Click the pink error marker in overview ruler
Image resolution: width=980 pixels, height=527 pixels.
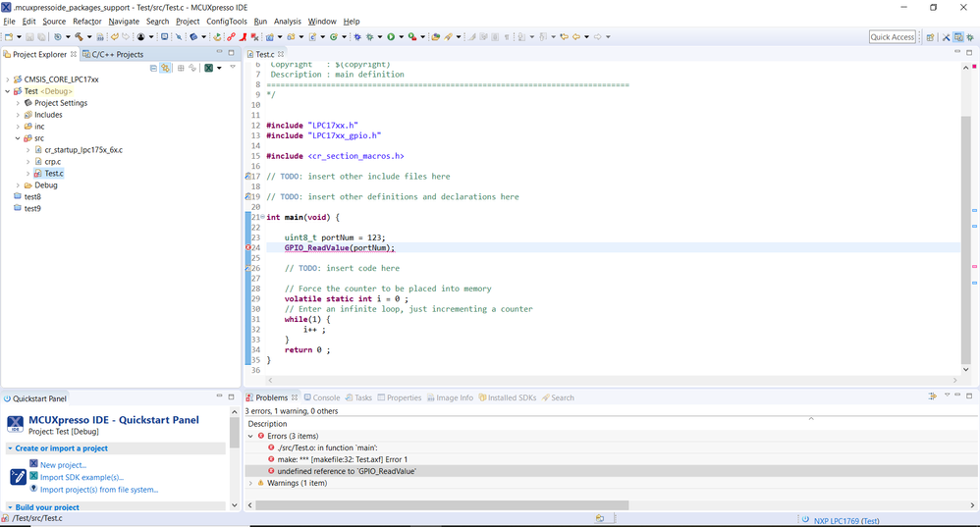click(x=974, y=267)
